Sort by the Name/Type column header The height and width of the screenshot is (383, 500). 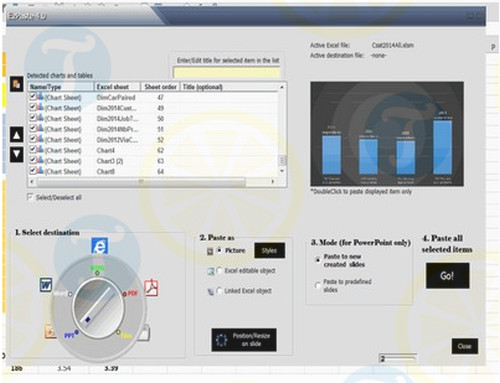(x=61, y=87)
